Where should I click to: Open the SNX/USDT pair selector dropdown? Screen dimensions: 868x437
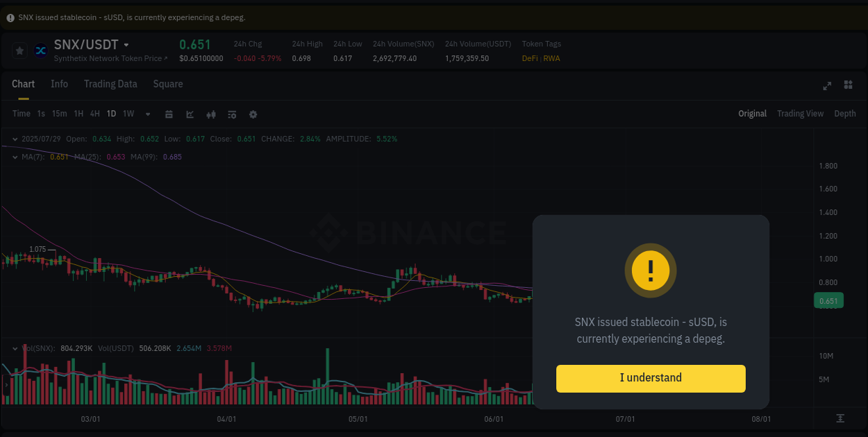127,44
